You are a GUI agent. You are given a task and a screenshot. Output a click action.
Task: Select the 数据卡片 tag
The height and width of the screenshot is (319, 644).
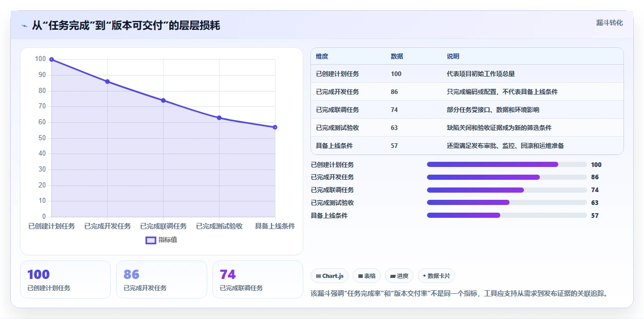pos(436,276)
